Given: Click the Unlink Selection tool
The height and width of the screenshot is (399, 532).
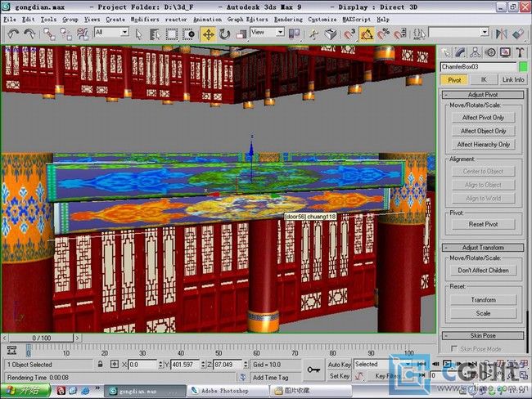Looking at the screenshot, I should pyautogui.click(x=65, y=34).
